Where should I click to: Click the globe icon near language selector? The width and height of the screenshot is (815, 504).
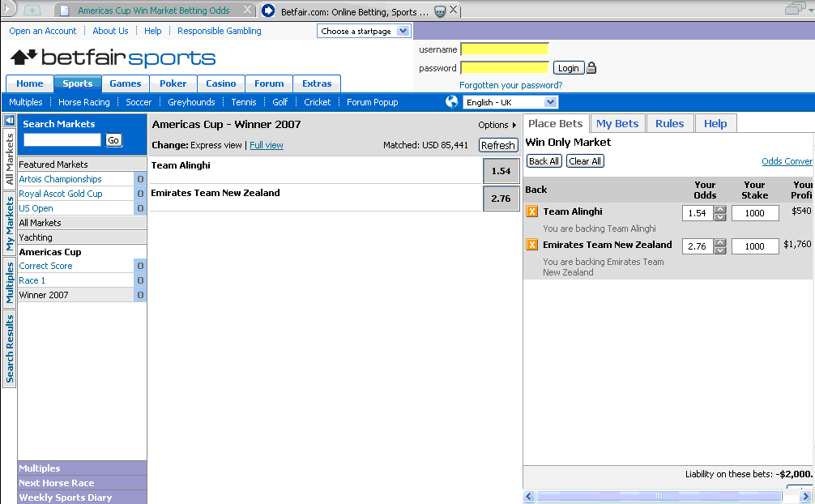tap(452, 102)
